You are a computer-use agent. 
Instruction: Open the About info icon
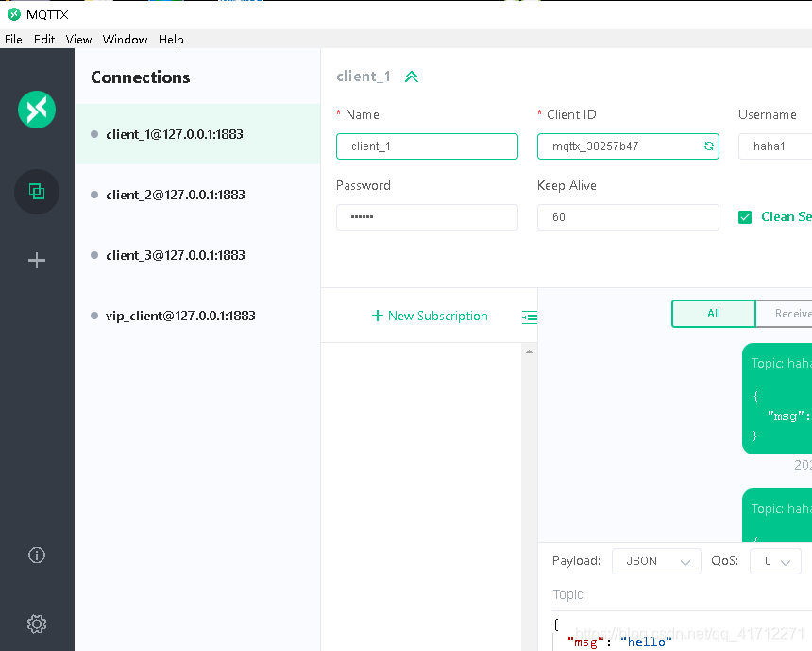point(37,556)
